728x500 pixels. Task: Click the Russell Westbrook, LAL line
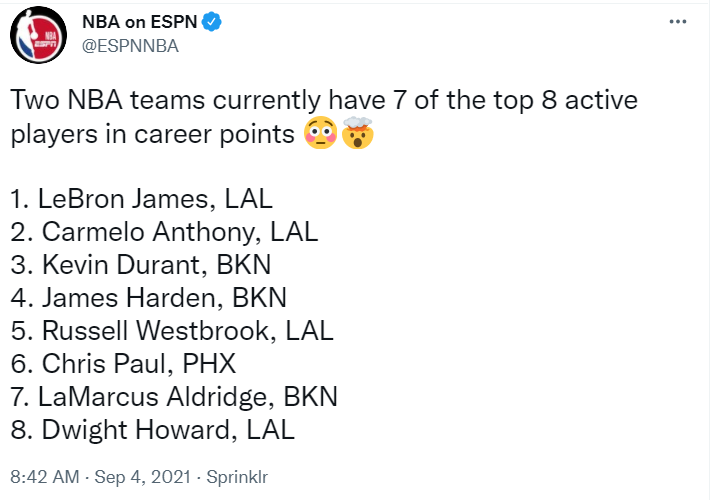pyautogui.click(x=172, y=331)
